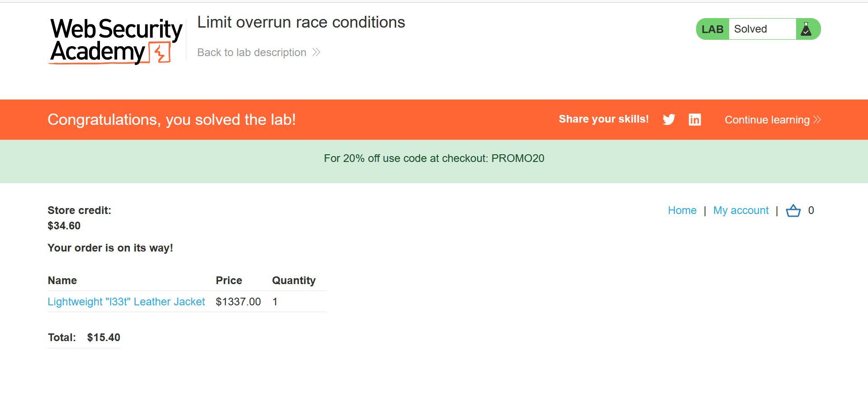The height and width of the screenshot is (399, 868).
Task: Toggle the LAB Solved status indicator
Action: click(x=758, y=28)
